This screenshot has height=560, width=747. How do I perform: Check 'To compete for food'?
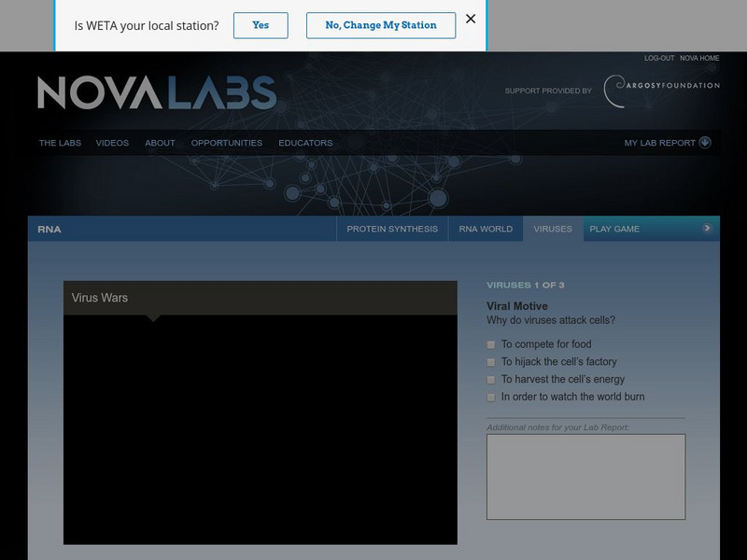[x=489, y=343]
